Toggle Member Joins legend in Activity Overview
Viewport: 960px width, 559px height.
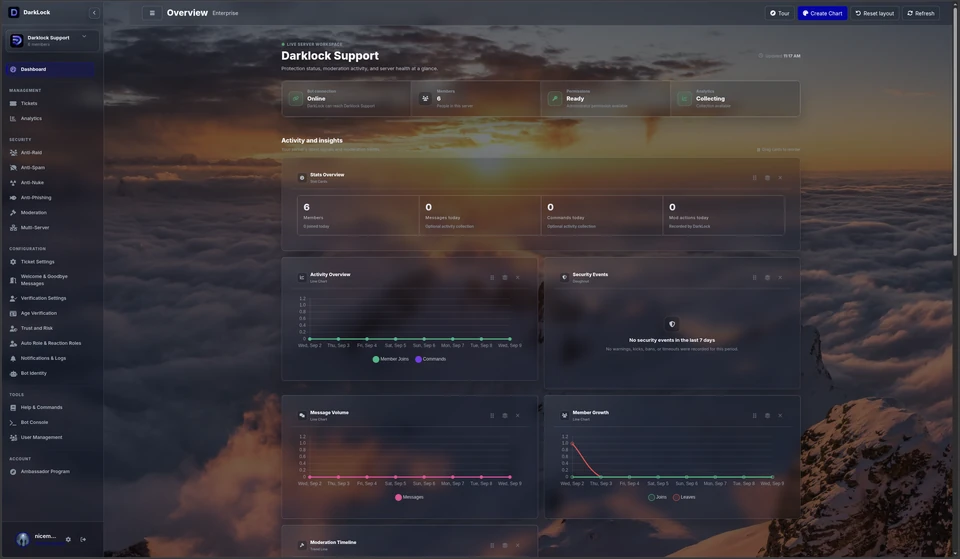coord(391,359)
